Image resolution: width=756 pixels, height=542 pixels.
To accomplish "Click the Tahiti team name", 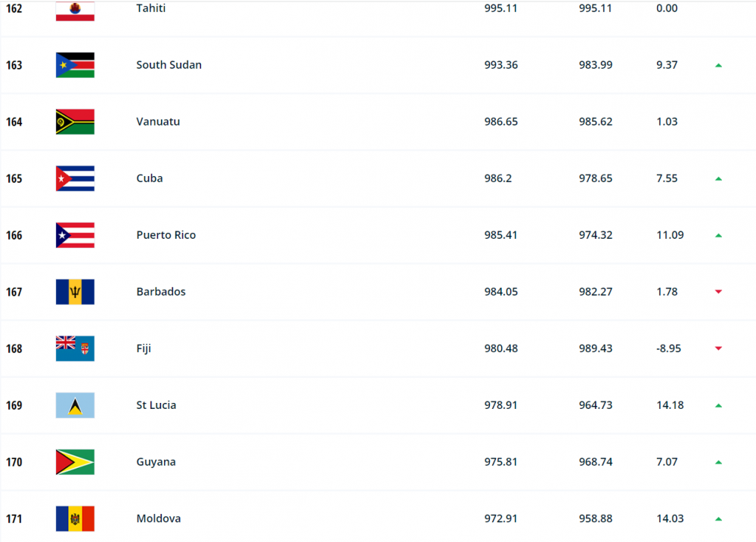I will click(150, 8).
